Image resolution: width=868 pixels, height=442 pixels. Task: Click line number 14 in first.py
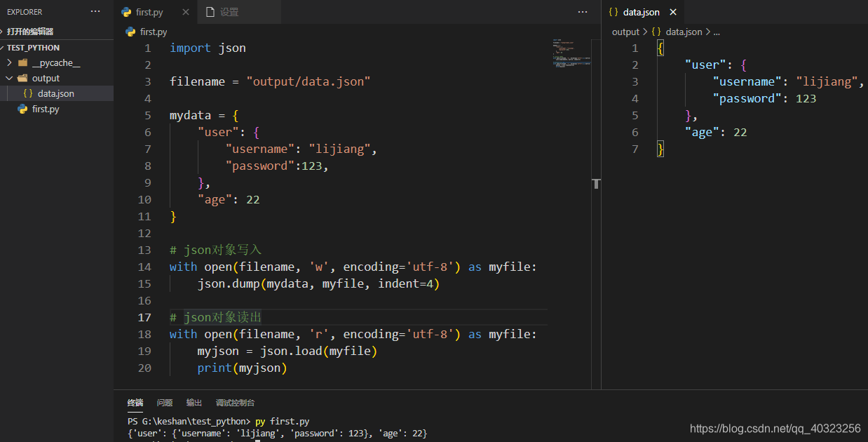pos(144,267)
